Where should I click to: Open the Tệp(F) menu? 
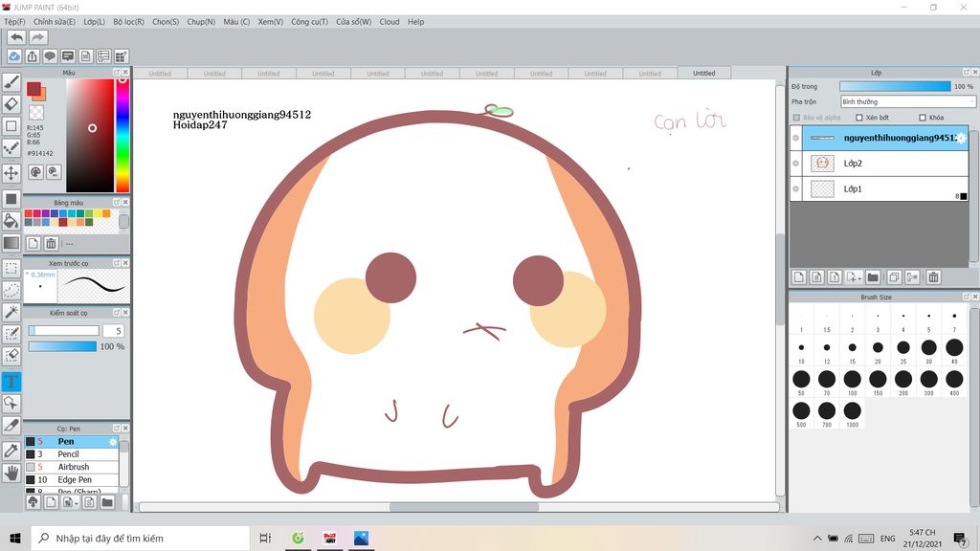coord(14,22)
